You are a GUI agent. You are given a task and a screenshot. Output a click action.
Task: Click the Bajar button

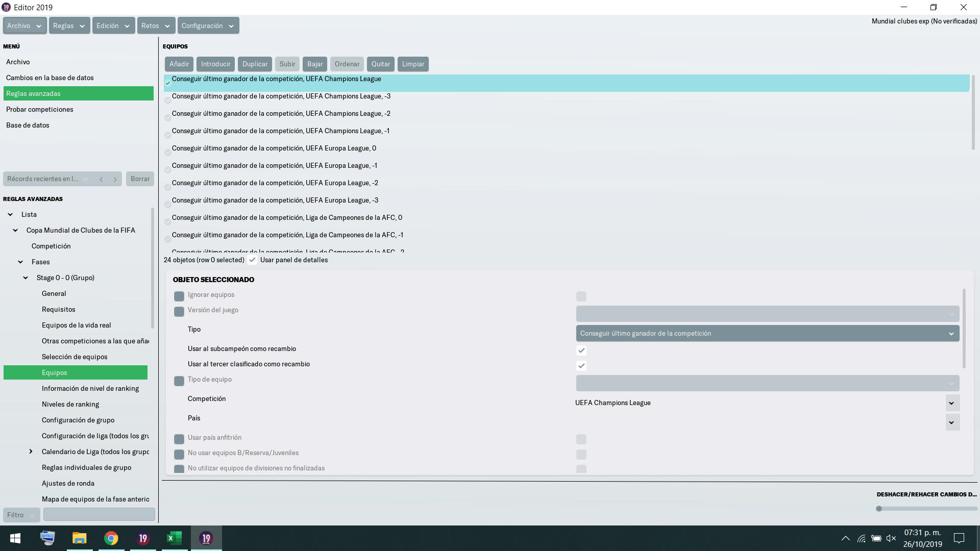[x=315, y=64]
